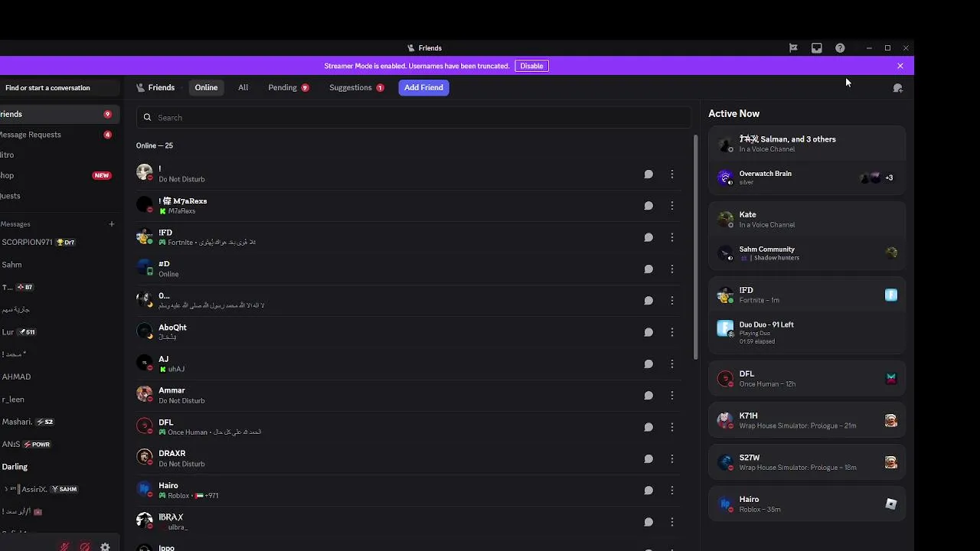Message the friend Ammar
Screen dimensions: 980x551
(x=648, y=396)
